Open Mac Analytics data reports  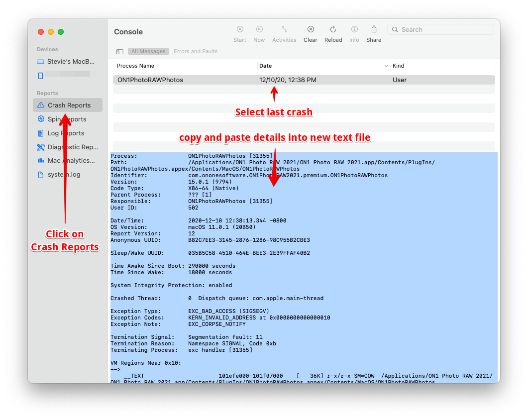71,161
